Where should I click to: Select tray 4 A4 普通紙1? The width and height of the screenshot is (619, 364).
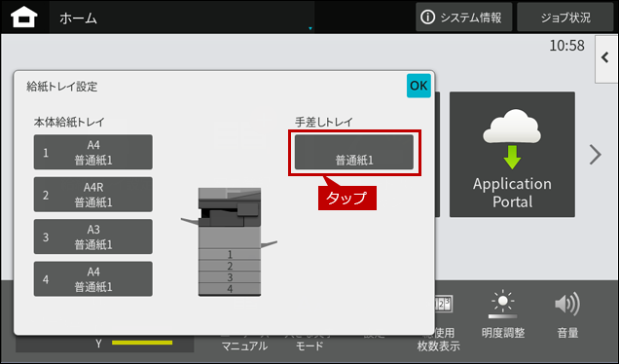click(93, 278)
